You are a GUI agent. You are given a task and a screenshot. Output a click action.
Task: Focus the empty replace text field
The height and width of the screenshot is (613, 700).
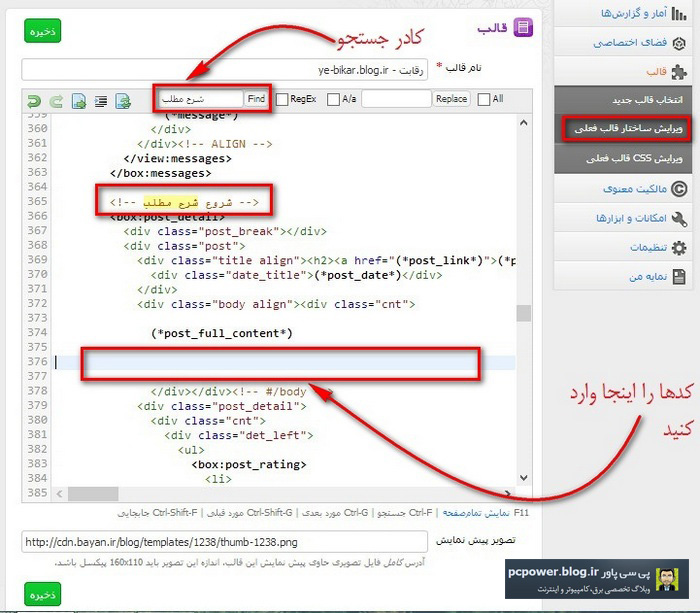(x=396, y=99)
